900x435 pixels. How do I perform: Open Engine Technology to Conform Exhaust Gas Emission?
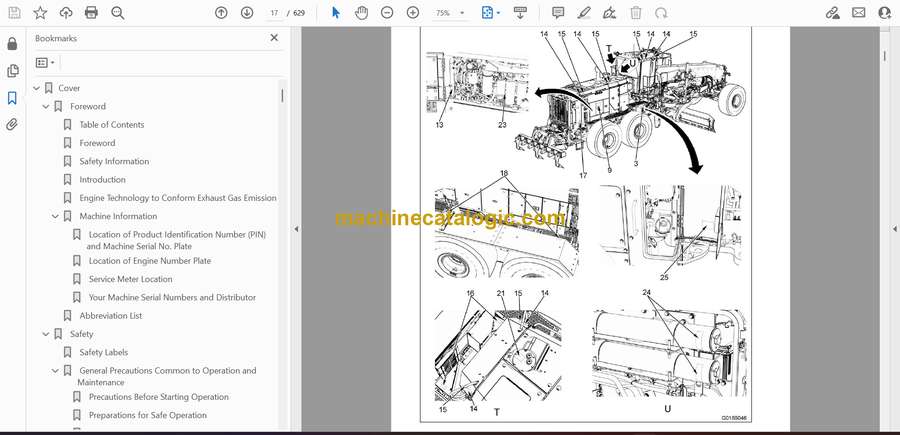[178, 198]
